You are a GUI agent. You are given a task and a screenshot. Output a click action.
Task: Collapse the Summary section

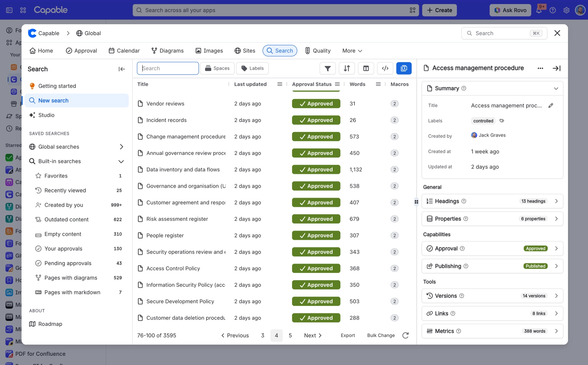pos(556,89)
